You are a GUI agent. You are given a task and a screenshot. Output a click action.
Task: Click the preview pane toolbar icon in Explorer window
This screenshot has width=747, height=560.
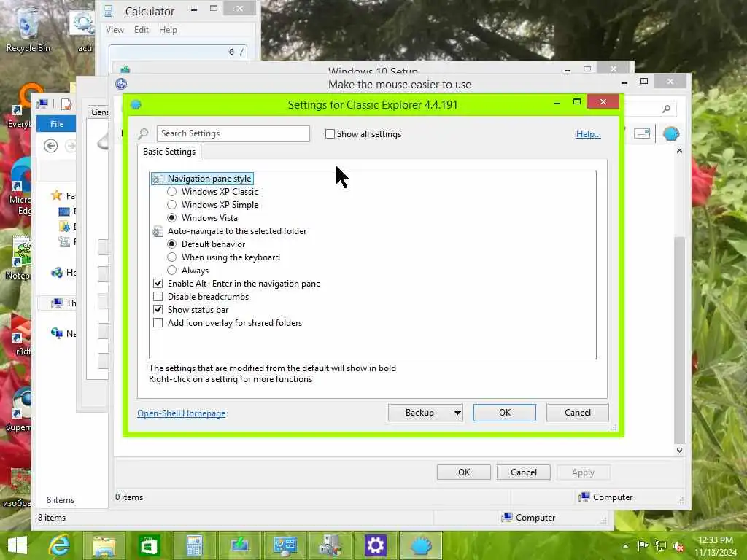click(642, 133)
